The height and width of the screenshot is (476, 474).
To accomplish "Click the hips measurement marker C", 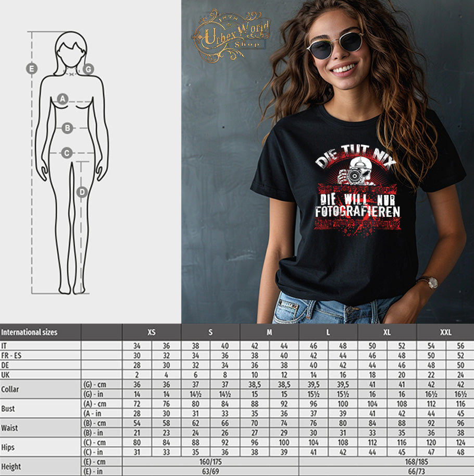I will click(67, 153).
